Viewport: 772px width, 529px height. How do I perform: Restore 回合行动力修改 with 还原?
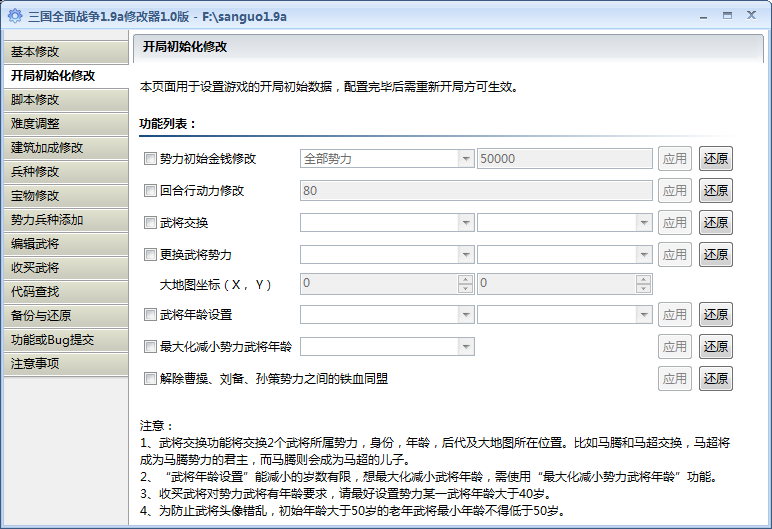pyautogui.click(x=716, y=191)
